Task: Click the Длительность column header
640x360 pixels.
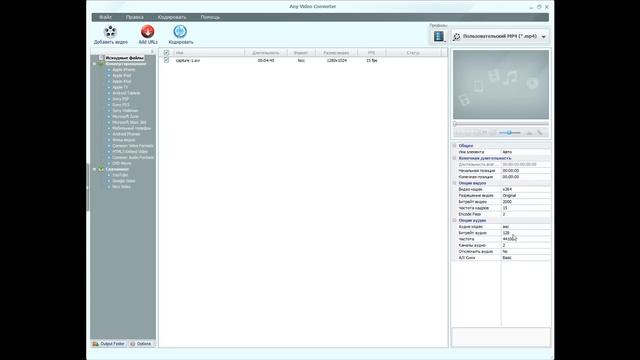Action: (x=266, y=53)
